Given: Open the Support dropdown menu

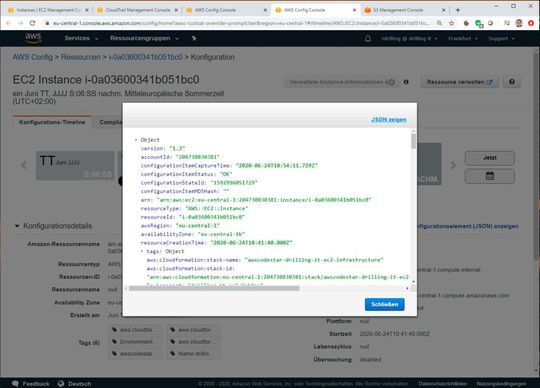Looking at the screenshot, I should tap(501, 39).
